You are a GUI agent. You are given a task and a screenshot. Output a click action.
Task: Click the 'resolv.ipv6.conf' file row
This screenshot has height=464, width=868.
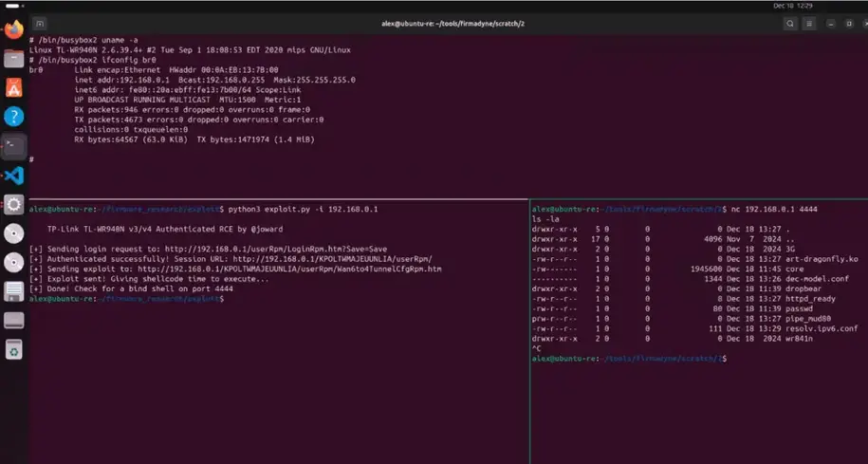pos(695,328)
